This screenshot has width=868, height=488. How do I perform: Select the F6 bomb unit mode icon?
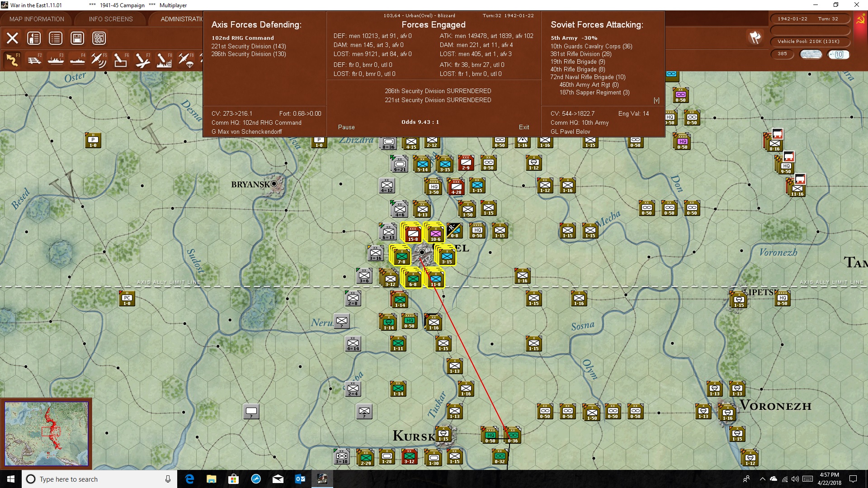121,60
